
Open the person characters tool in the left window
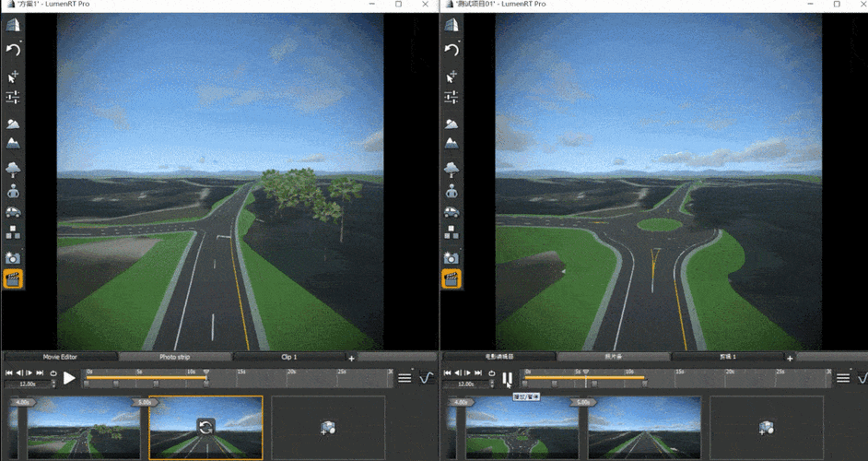tap(13, 191)
